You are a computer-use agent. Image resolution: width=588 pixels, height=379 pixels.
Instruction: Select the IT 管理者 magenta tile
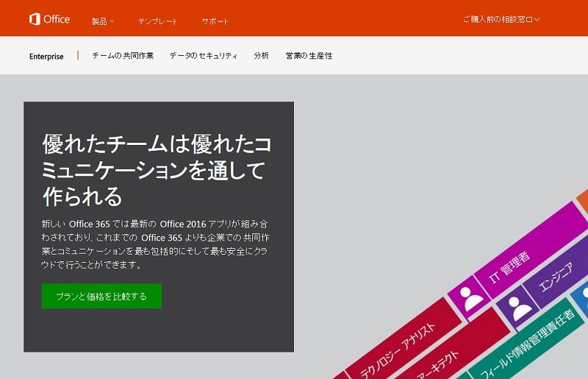coord(531,252)
